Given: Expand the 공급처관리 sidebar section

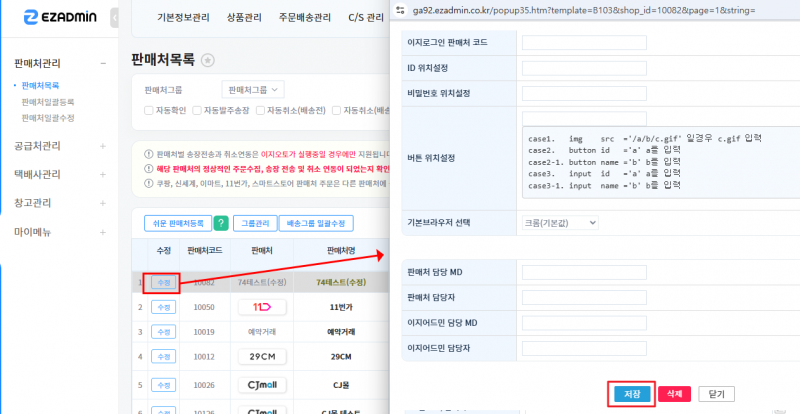Looking at the screenshot, I should (x=103, y=146).
